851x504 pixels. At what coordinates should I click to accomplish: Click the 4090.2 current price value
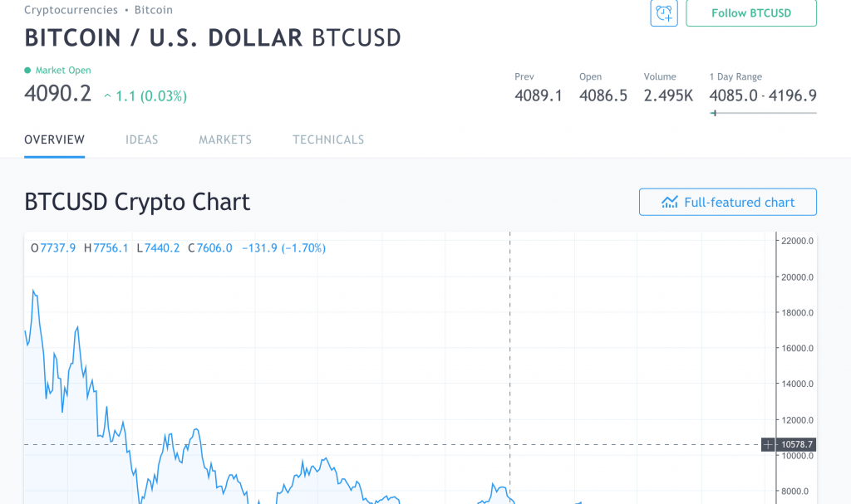click(57, 93)
